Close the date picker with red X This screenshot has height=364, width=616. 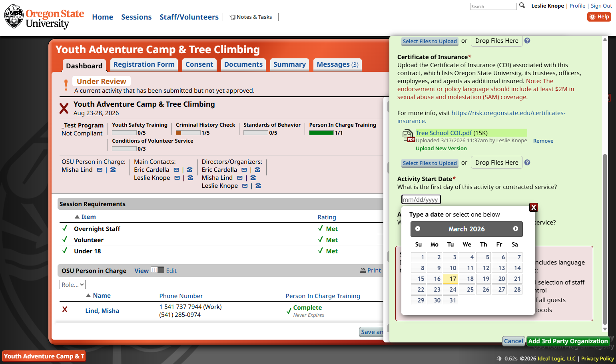(533, 207)
